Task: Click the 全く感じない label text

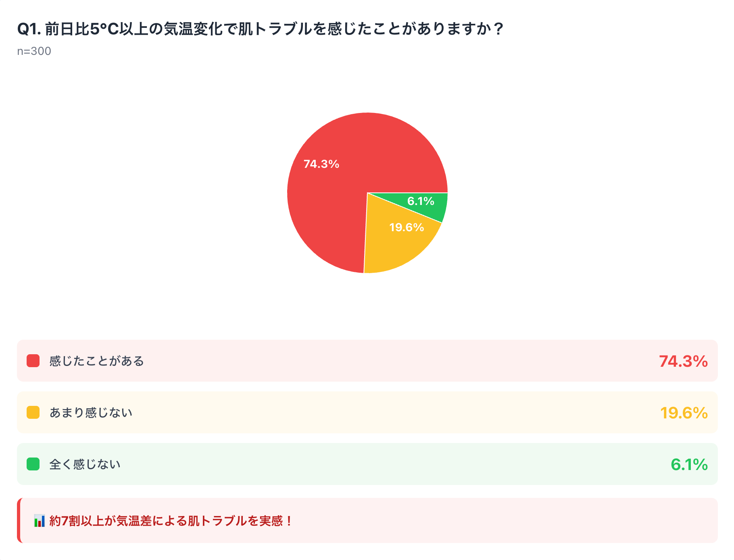Action: pos(85,464)
